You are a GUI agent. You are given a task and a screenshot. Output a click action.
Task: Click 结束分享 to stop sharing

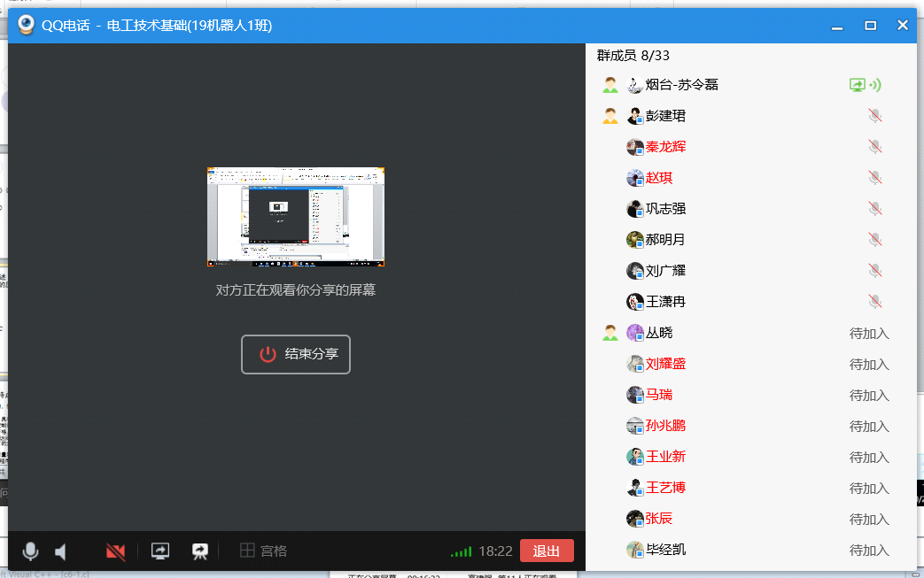[296, 354]
